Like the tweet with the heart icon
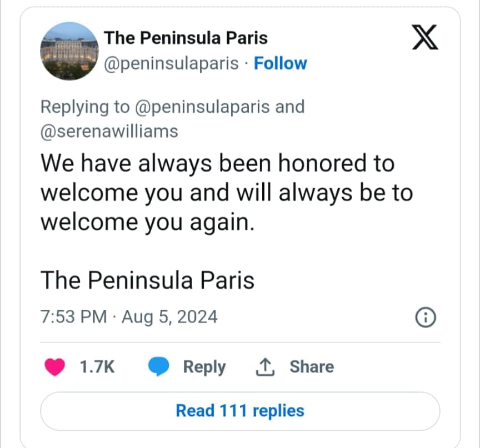This screenshot has height=448, width=480. 54,367
